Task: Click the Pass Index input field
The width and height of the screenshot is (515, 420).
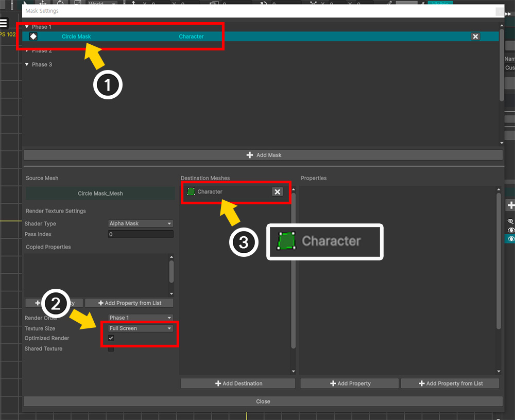Action: (141, 234)
